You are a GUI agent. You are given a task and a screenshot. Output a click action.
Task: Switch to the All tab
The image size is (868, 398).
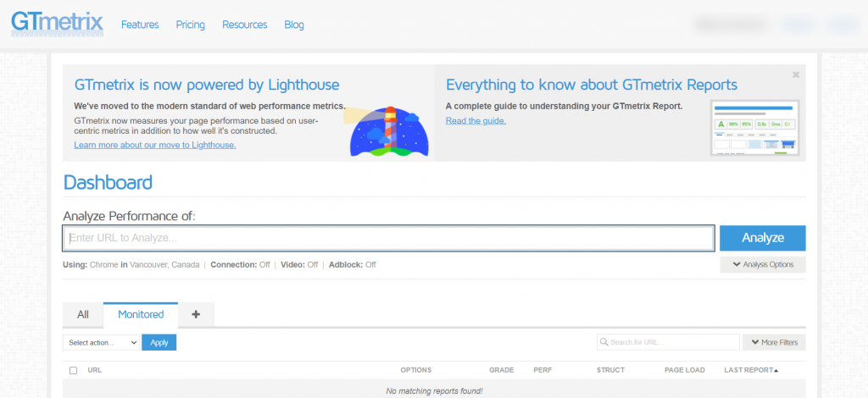pyautogui.click(x=83, y=314)
